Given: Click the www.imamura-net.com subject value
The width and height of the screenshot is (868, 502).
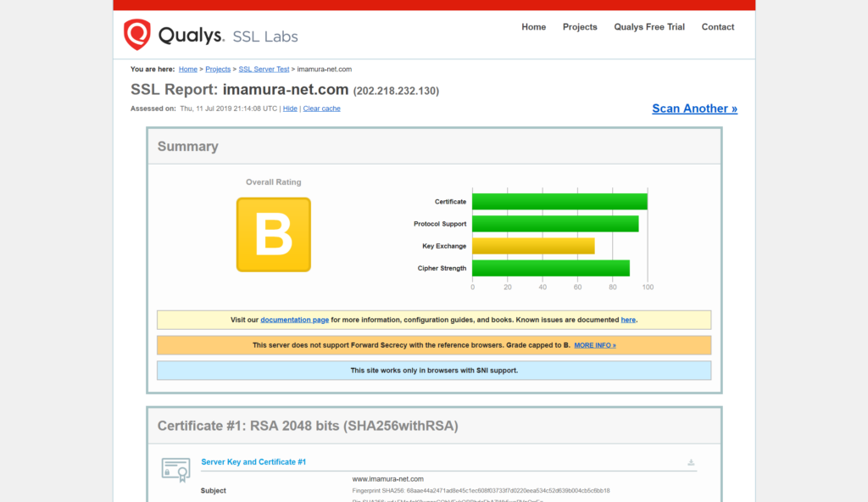Looking at the screenshot, I should pyautogui.click(x=387, y=479).
